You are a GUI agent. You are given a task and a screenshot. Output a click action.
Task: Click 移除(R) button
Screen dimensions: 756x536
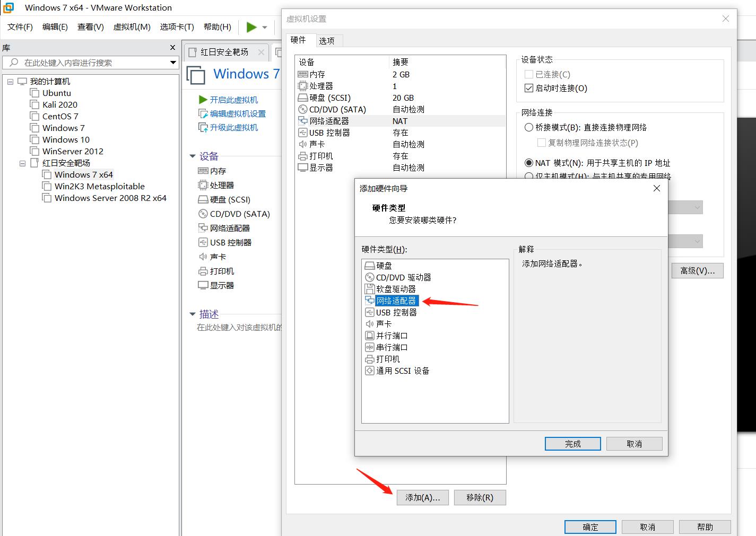pos(480,497)
